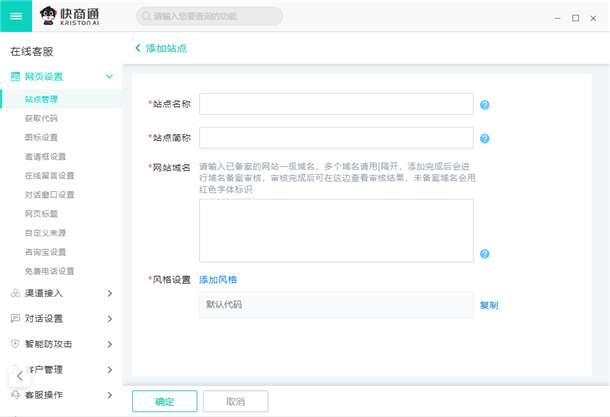Click the hamburger menu icon
The image size is (610, 417).
[x=15, y=16]
